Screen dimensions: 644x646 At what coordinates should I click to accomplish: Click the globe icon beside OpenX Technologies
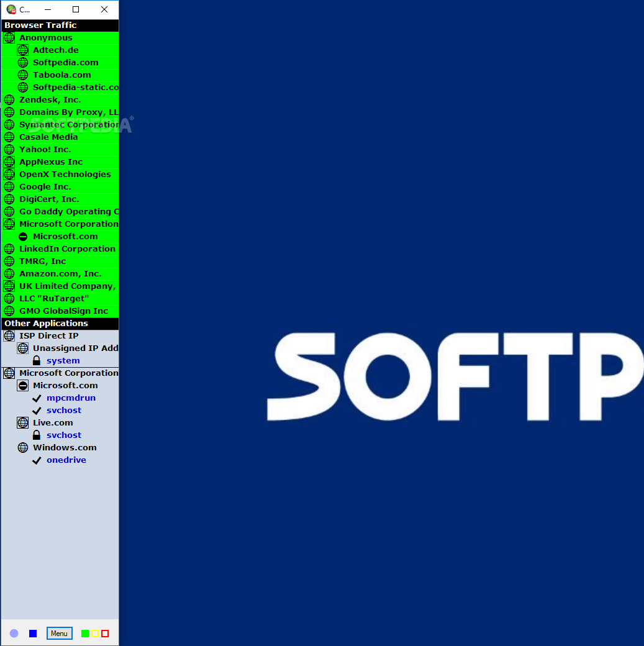9,175
